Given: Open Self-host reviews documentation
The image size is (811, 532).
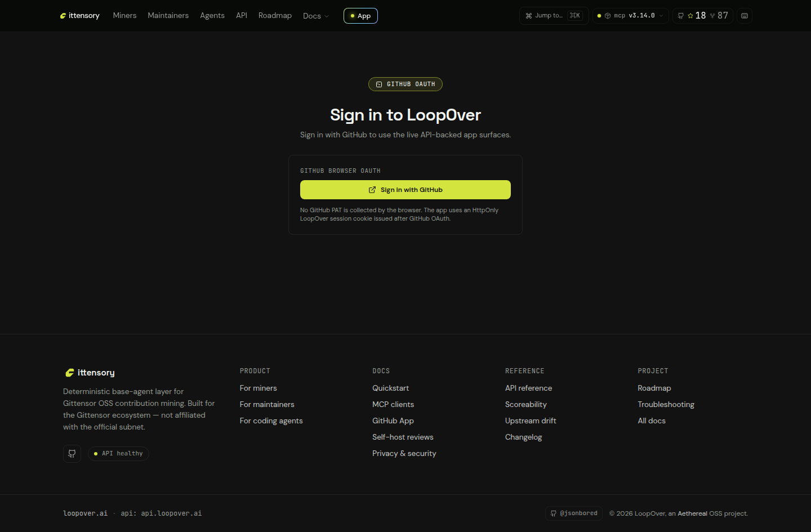Looking at the screenshot, I should pyautogui.click(x=403, y=437).
